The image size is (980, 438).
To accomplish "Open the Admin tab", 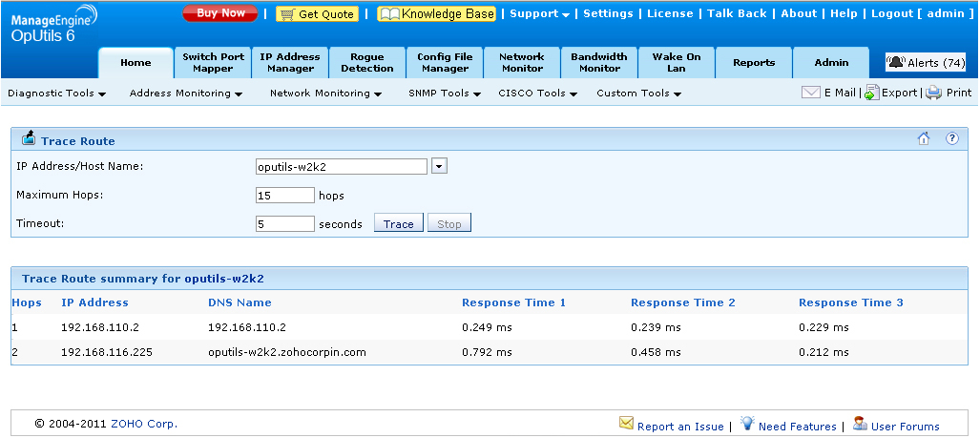I will pos(831,62).
